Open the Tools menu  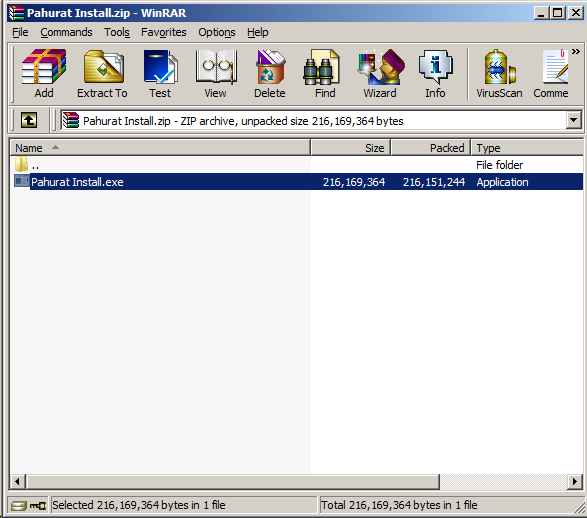117,32
